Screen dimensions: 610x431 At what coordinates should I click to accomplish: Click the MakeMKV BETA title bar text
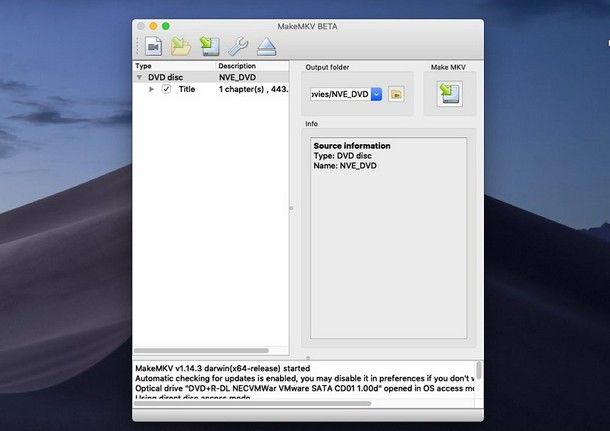pyautogui.click(x=307, y=26)
